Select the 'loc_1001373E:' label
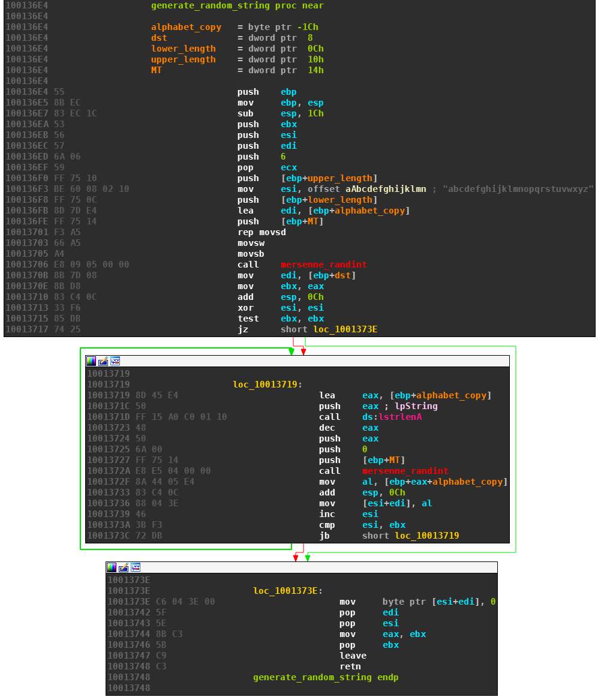This screenshot has height=700, width=598. [288, 591]
